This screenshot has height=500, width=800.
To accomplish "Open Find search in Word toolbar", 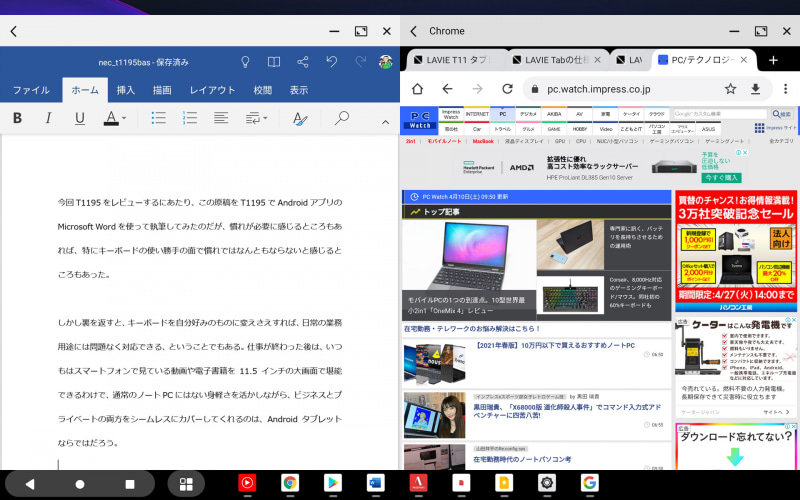I will coord(341,118).
